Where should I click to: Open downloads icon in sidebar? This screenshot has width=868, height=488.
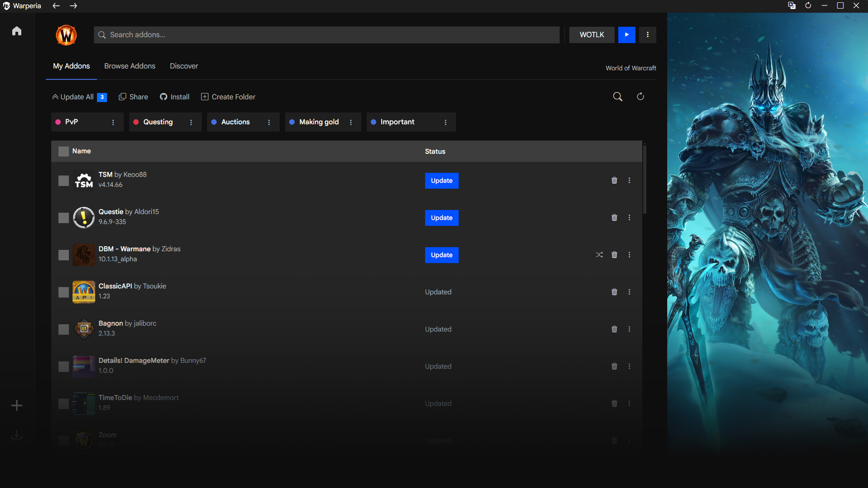coord(17,434)
